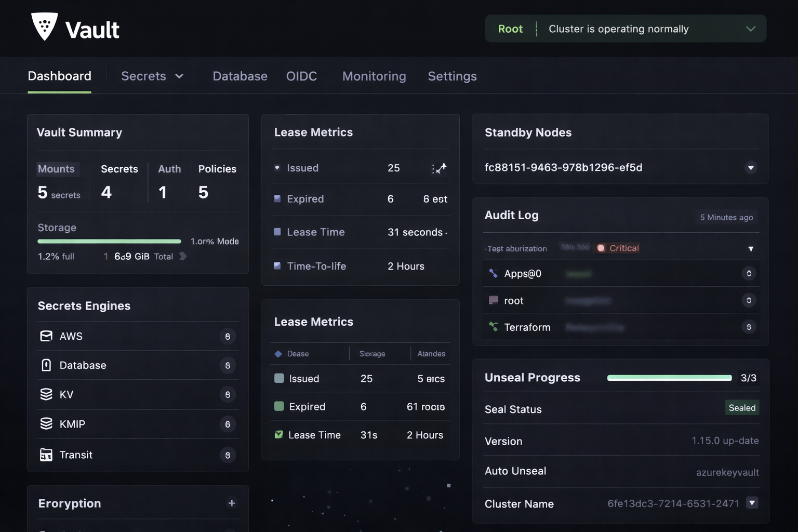Screen dimensions: 798x532
Task: Click the Auth count in Vault Summary
Action: click(163, 192)
